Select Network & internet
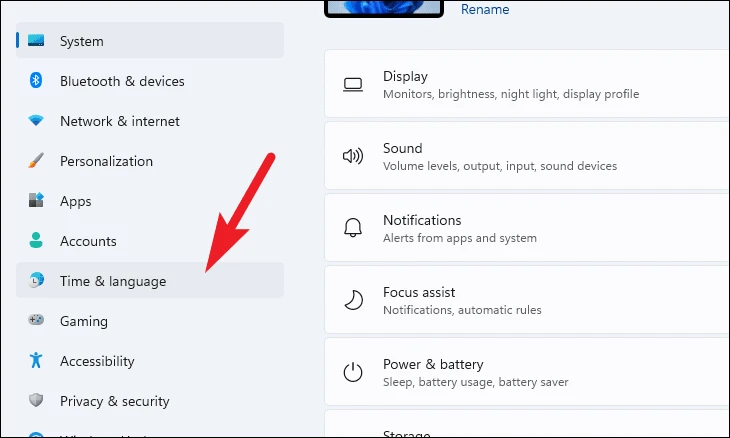 (x=150, y=121)
